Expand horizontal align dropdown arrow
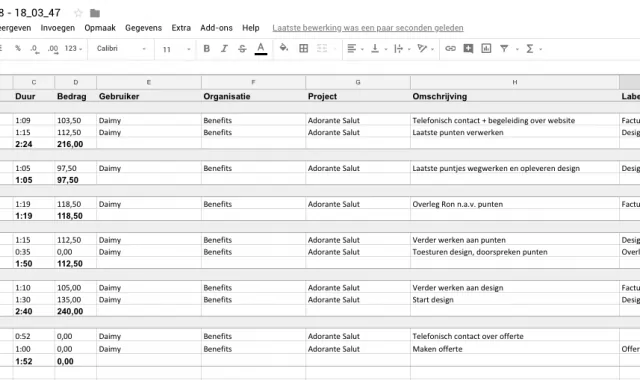640x380 pixels. click(362, 49)
